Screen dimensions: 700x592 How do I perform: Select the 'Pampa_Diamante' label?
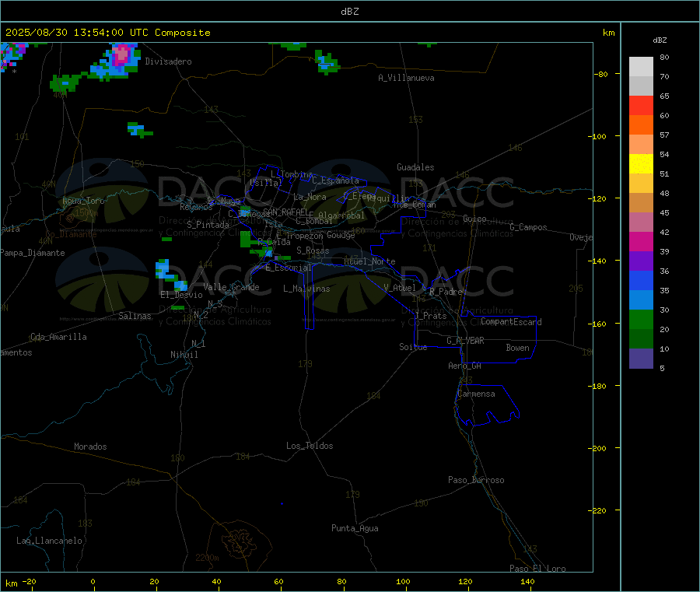coord(32,253)
